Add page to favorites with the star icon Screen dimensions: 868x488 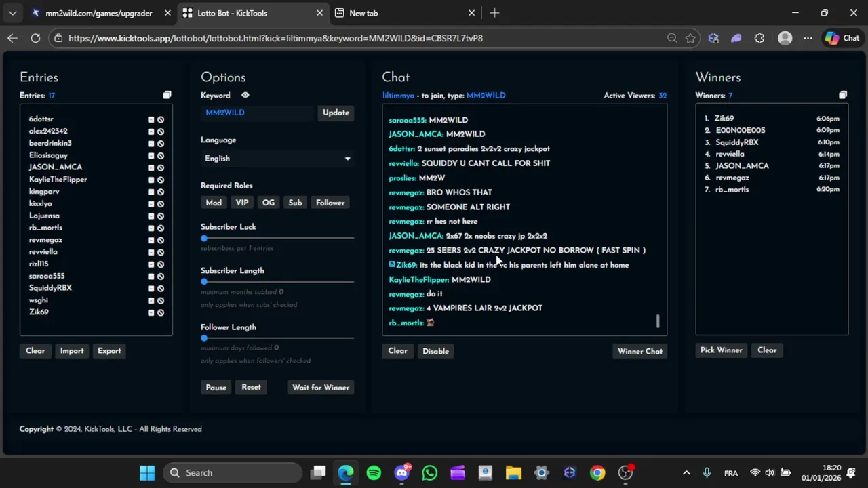coord(690,39)
